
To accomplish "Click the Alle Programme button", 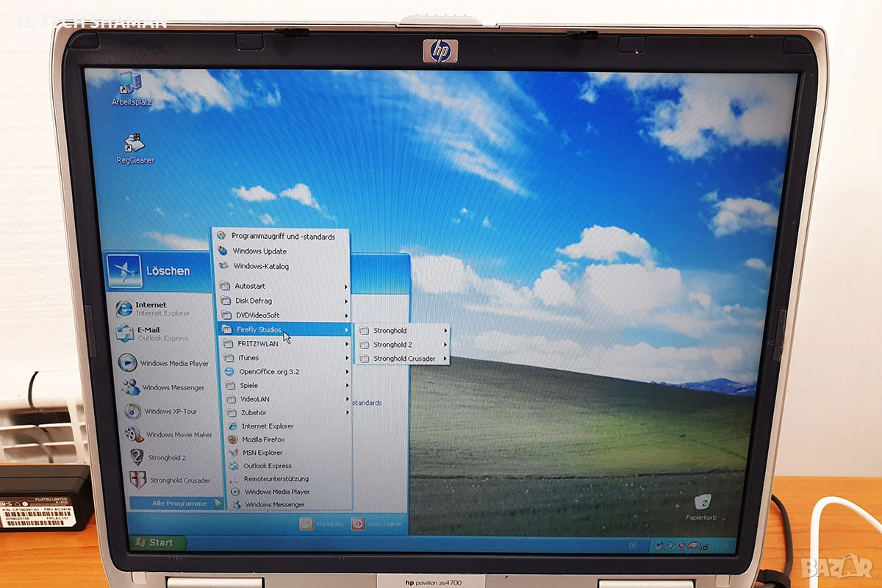I will pyautogui.click(x=177, y=503).
